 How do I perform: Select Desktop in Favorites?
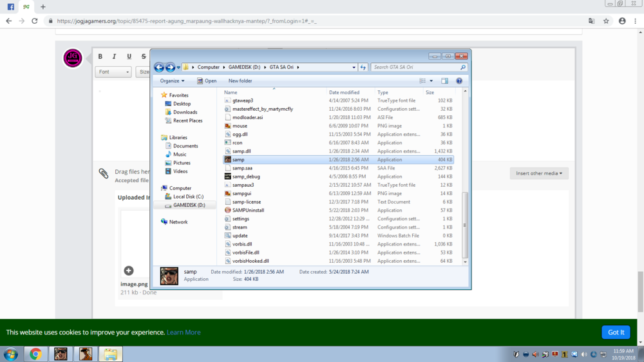(x=178, y=104)
